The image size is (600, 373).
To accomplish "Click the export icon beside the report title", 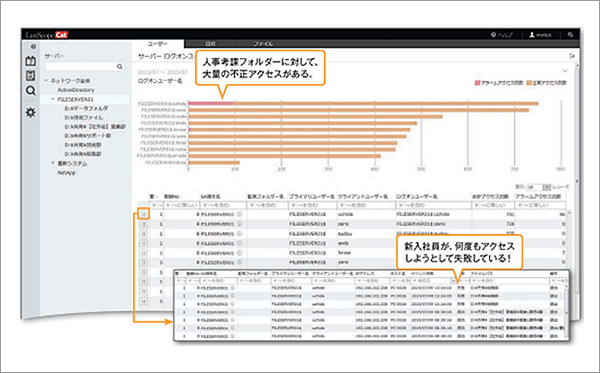I will click(x=572, y=56).
